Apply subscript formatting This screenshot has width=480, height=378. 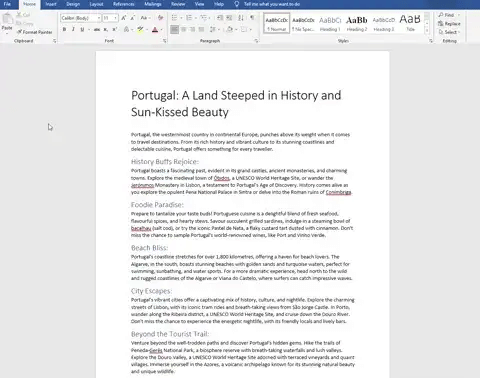click(x=105, y=30)
